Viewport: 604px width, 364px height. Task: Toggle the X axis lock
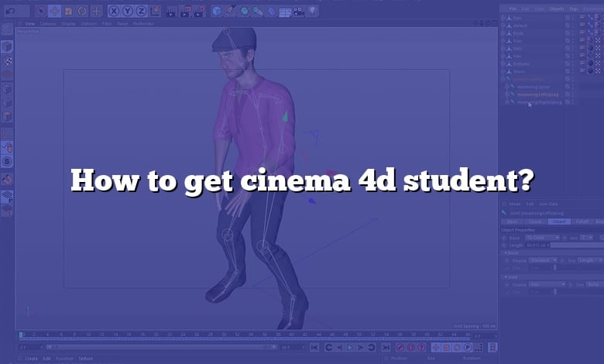[113, 12]
